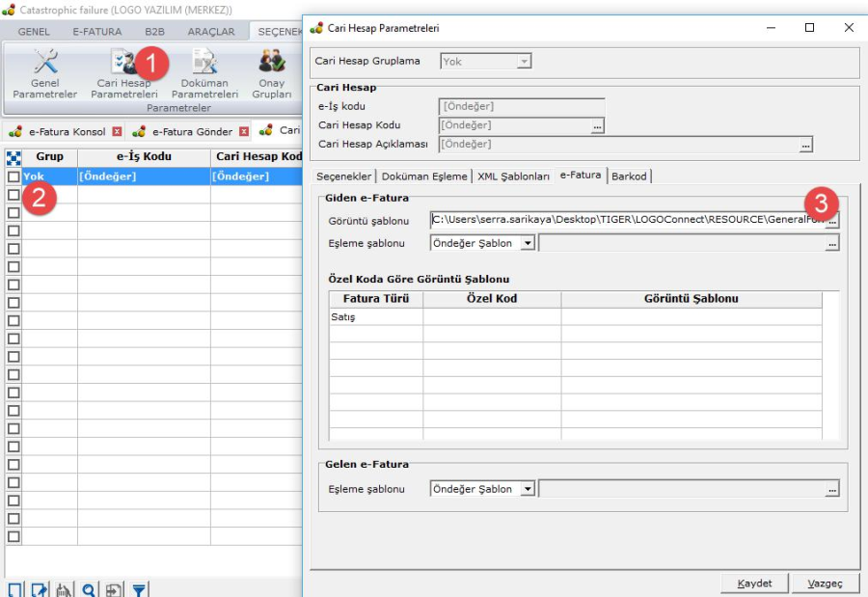The height and width of the screenshot is (597, 868).
Task: Click the Cari Hesap Açıklaması input field
Action: coord(619,145)
